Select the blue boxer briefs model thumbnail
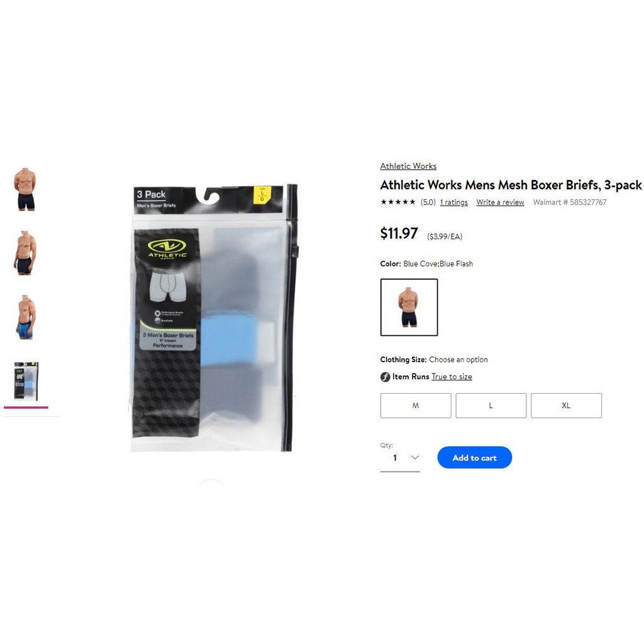The width and height of the screenshot is (644, 644). click(25, 317)
